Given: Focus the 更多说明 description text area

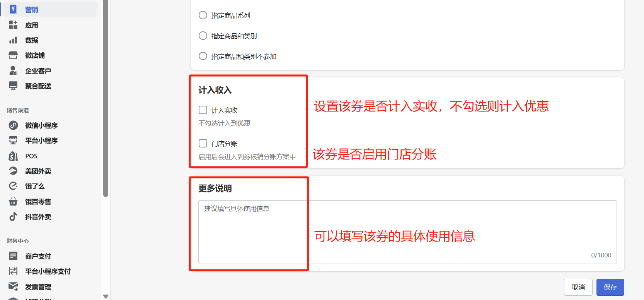Looking at the screenshot, I should [407, 232].
